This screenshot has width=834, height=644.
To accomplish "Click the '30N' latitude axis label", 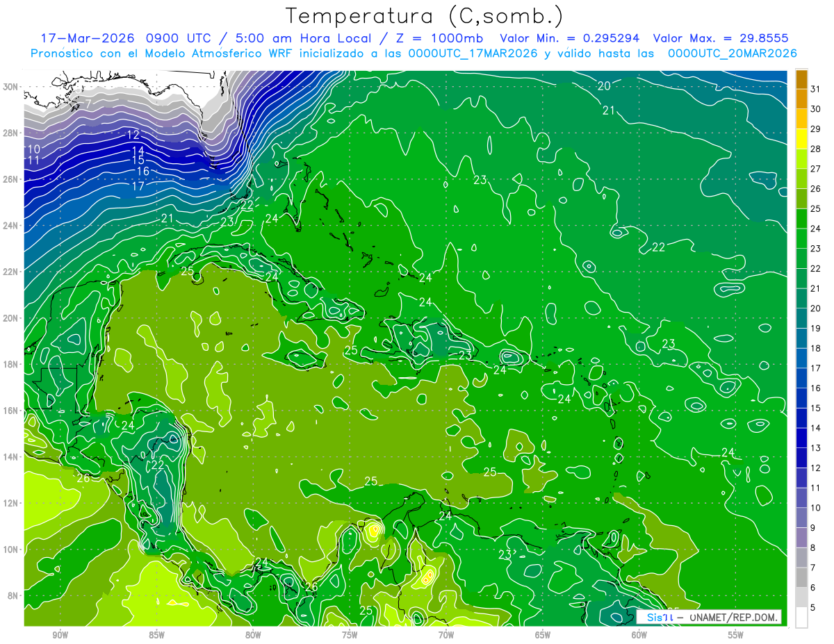I will (12, 87).
